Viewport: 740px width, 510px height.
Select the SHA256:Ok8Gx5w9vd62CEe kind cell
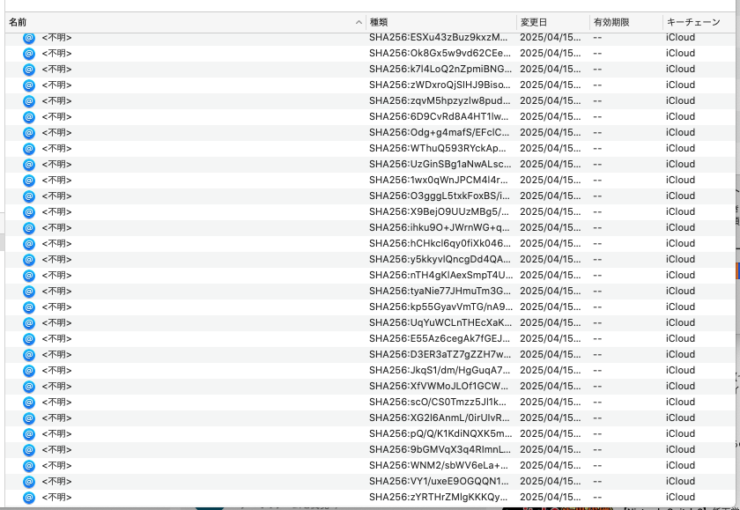440,53
